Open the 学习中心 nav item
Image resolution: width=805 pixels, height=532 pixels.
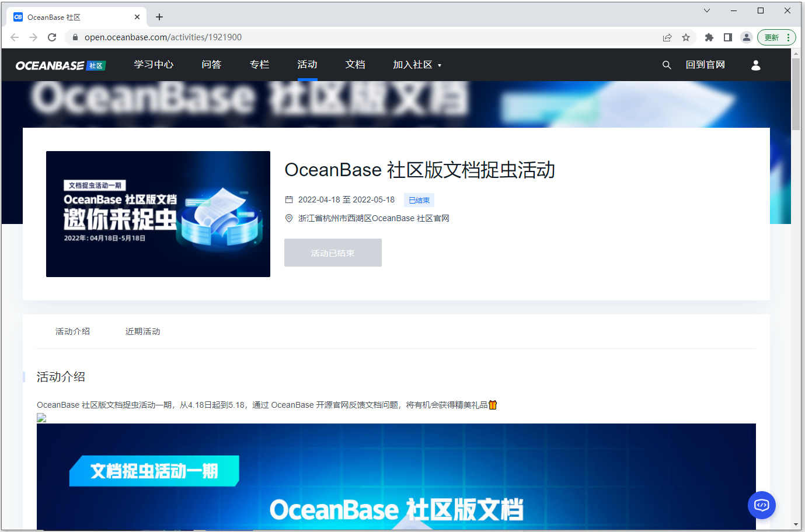pyautogui.click(x=154, y=65)
